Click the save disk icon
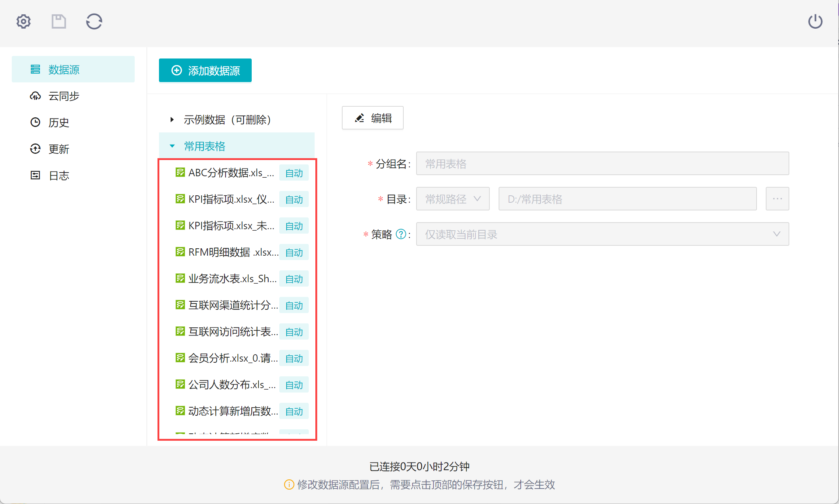839x504 pixels. pyautogui.click(x=59, y=22)
